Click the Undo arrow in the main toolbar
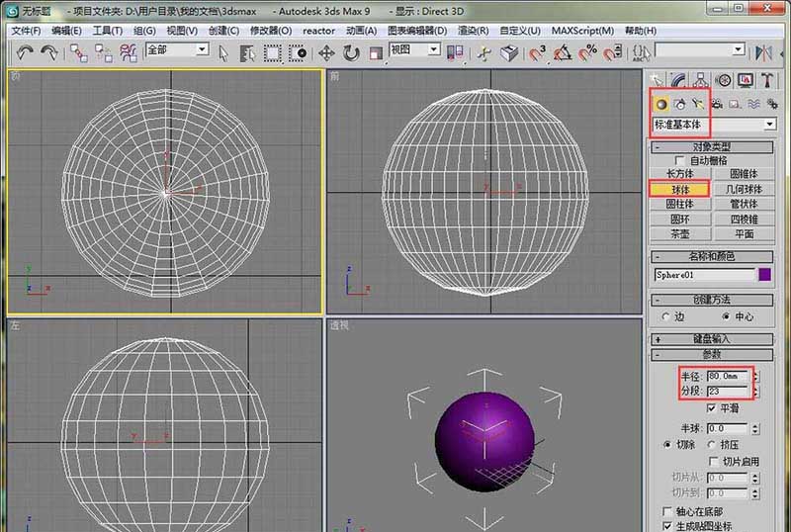Screen dimensions: 791x532 25,52
